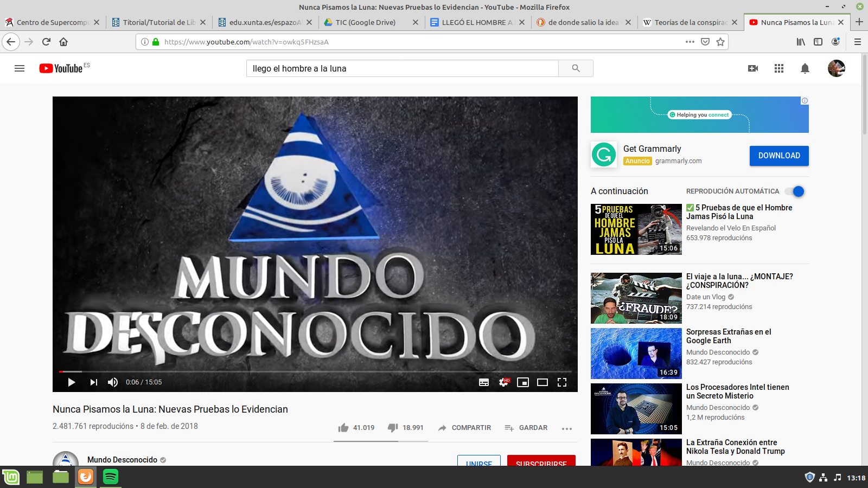
Task: Open the account avatar menu
Action: [x=836, y=68]
